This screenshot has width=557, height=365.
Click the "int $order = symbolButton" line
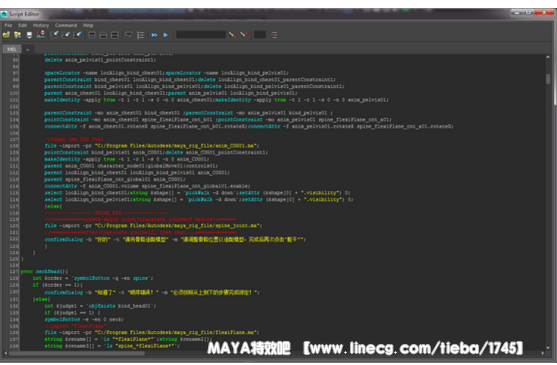pyautogui.click(x=93, y=278)
